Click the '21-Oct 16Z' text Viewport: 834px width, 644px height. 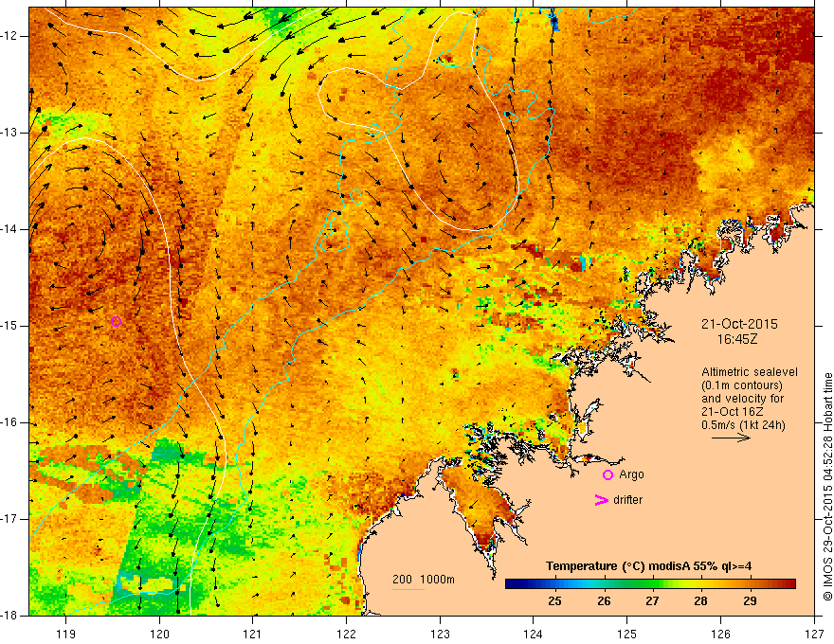(730, 412)
